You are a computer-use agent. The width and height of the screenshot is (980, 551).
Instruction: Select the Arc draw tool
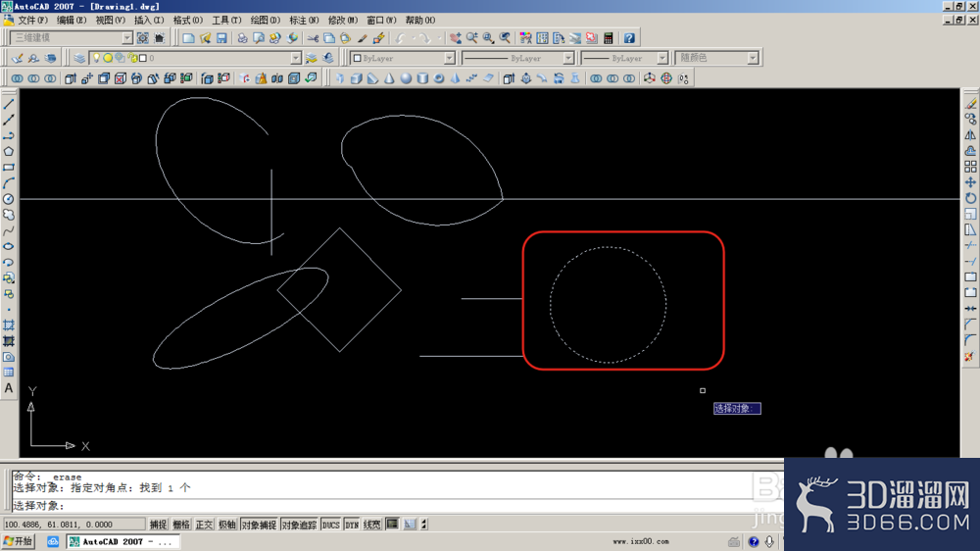9,183
